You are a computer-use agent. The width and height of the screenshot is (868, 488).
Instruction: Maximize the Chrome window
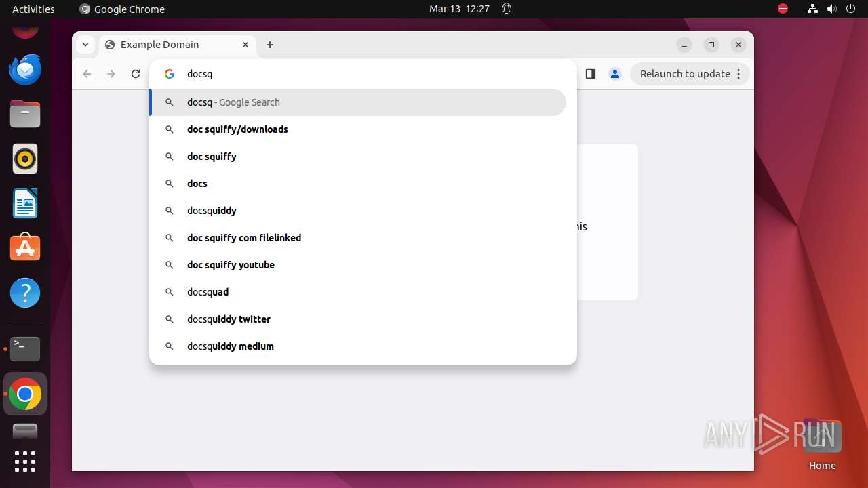(x=711, y=45)
